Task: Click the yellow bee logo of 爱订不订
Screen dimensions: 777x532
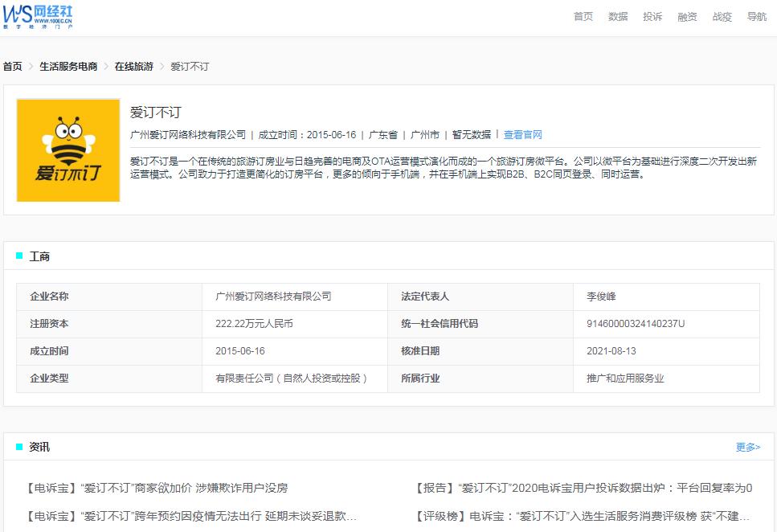Action: point(67,149)
